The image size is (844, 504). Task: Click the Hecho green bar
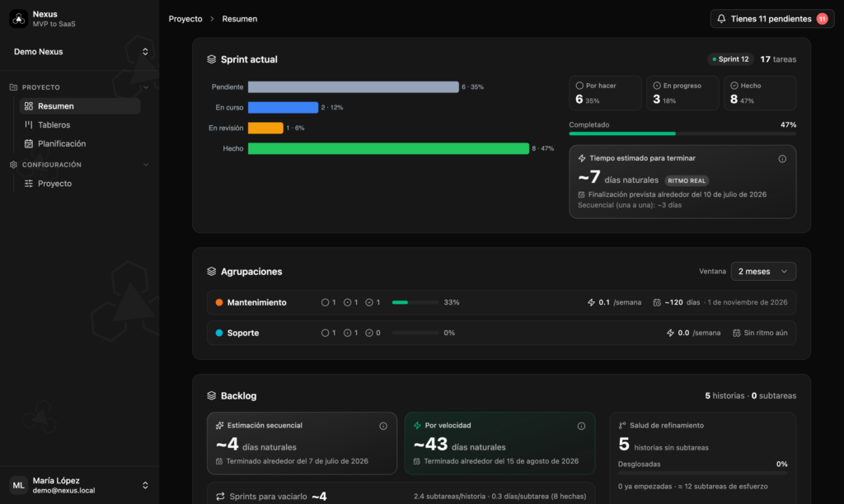point(389,148)
